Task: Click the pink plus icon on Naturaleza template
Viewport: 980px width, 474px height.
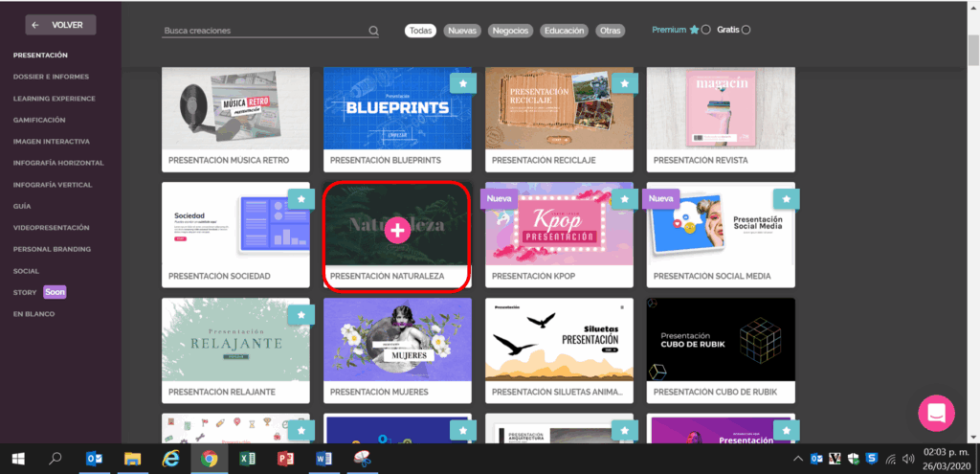Action: point(397,230)
